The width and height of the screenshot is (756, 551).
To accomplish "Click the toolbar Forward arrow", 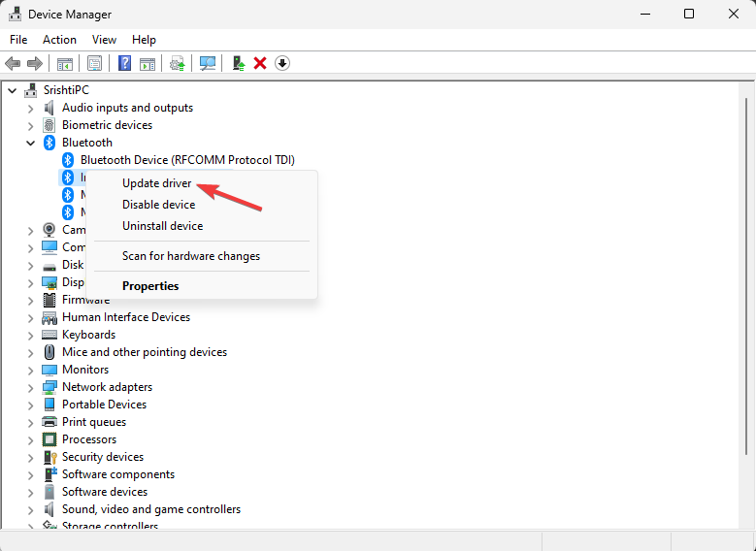I will (35, 63).
